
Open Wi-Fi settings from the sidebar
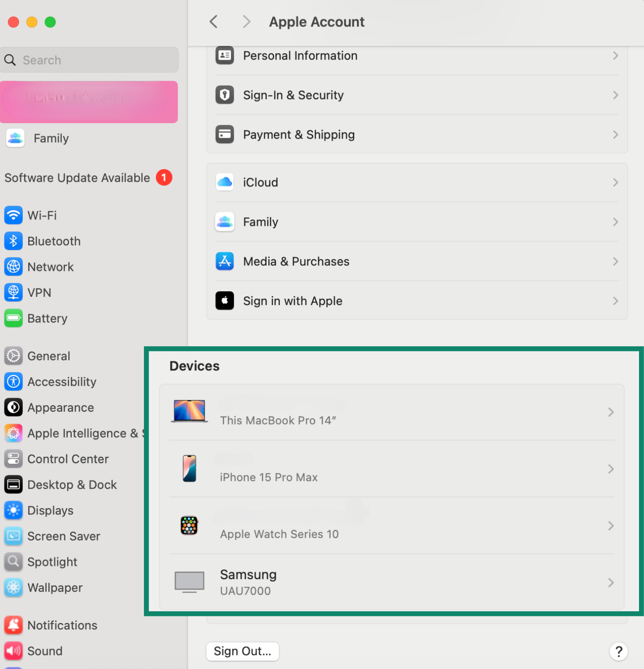pos(42,215)
